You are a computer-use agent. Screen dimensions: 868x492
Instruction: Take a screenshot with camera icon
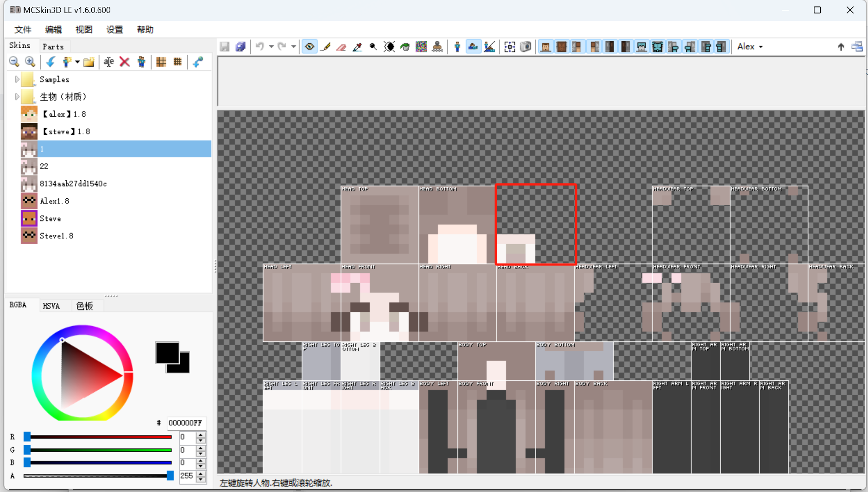coord(526,47)
